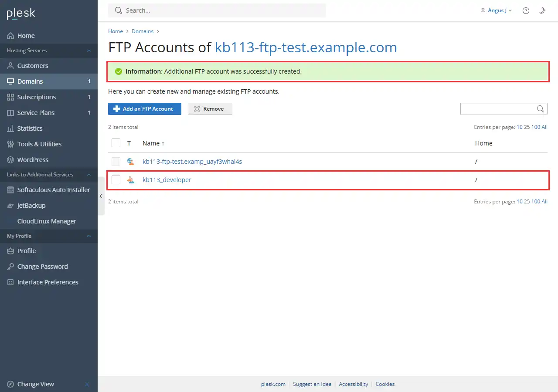Toggle dark mode moon icon
Viewport: 558px width, 392px height.
(541, 10)
